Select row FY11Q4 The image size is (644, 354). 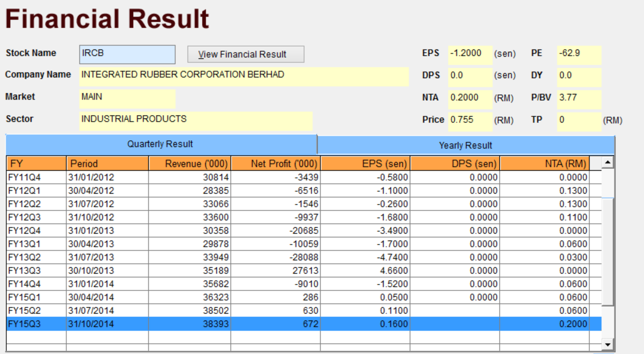(x=304, y=177)
